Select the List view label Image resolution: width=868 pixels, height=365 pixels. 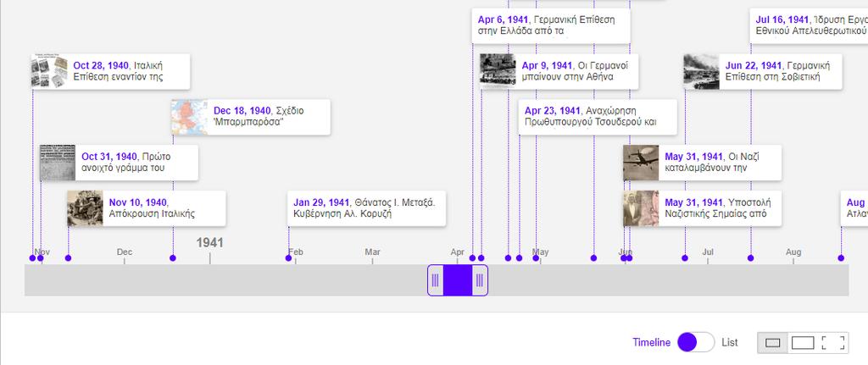coord(730,343)
